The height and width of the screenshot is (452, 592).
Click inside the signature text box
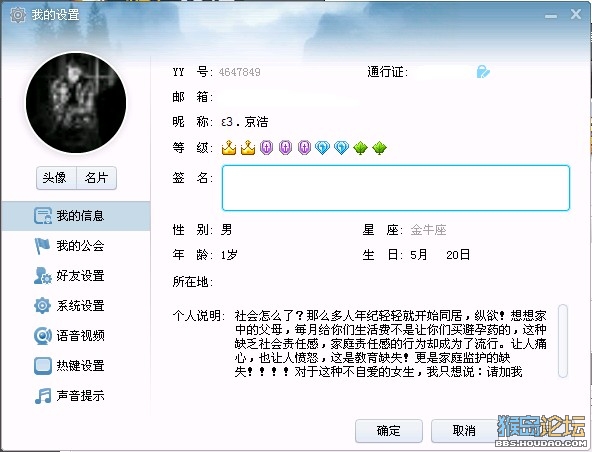pos(396,188)
